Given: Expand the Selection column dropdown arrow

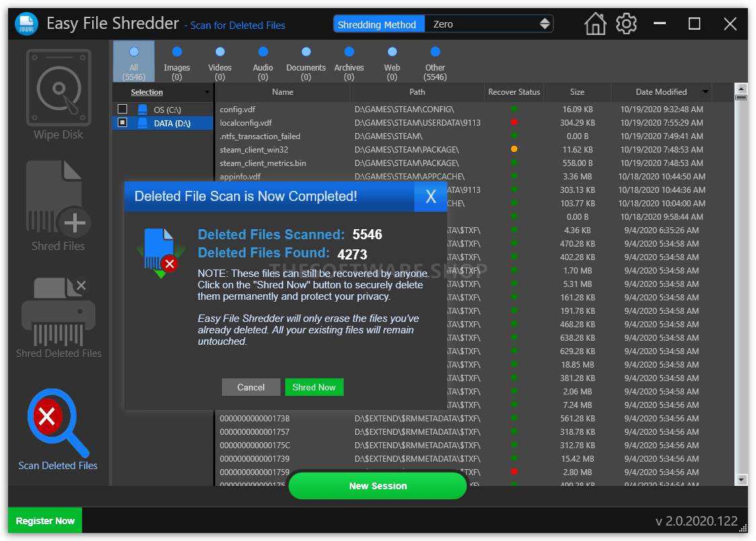Looking at the screenshot, I should pos(207,92).
